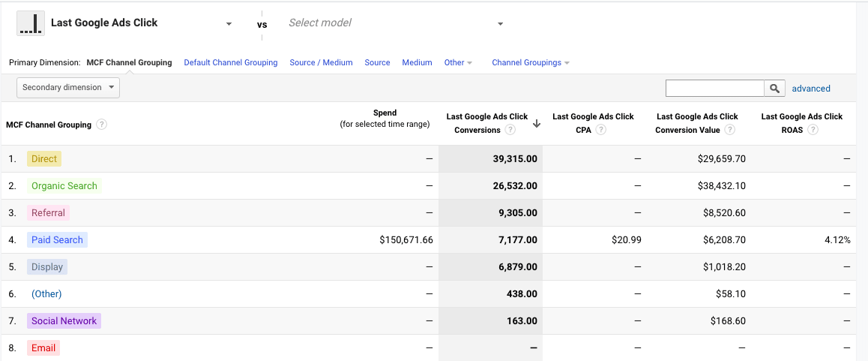Click the Organic Search channel label

point(64,186)
